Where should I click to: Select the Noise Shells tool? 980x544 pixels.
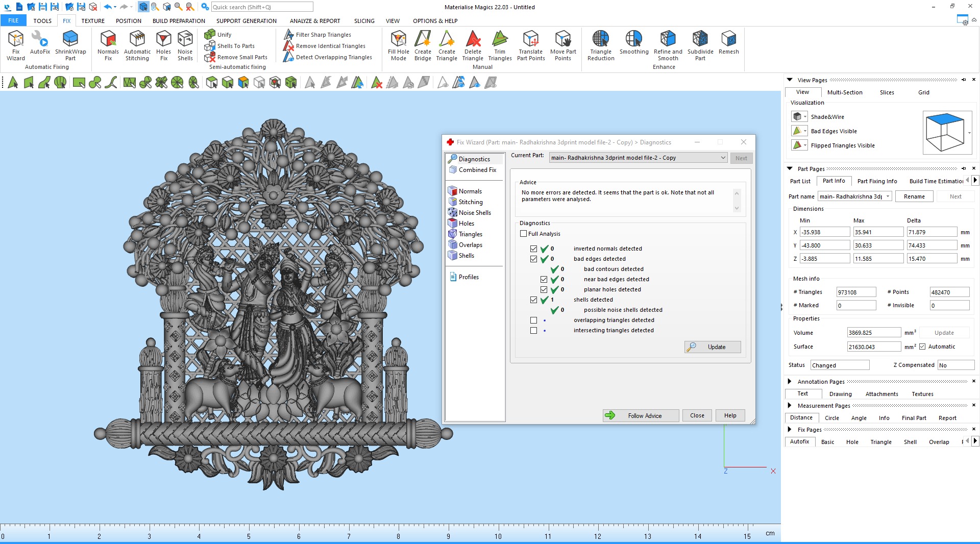tap(185, 45)
